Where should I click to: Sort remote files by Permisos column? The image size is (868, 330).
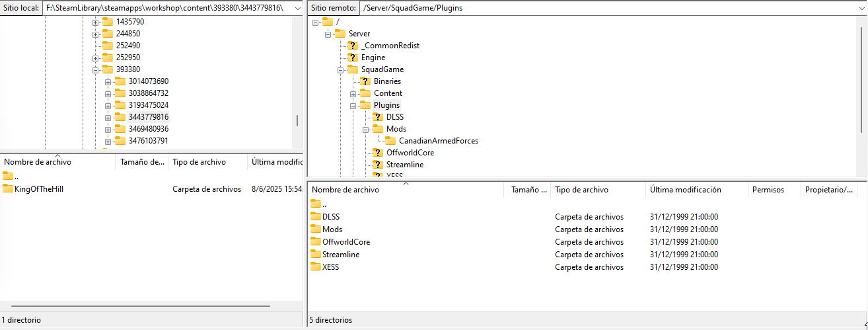[x=774, y=190]
